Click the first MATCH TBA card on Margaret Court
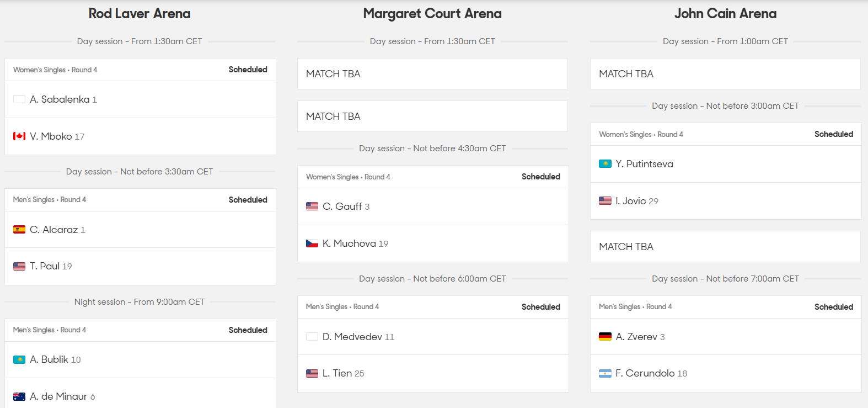The width and height of the screenshot is (868, 408). pos(432,73)
